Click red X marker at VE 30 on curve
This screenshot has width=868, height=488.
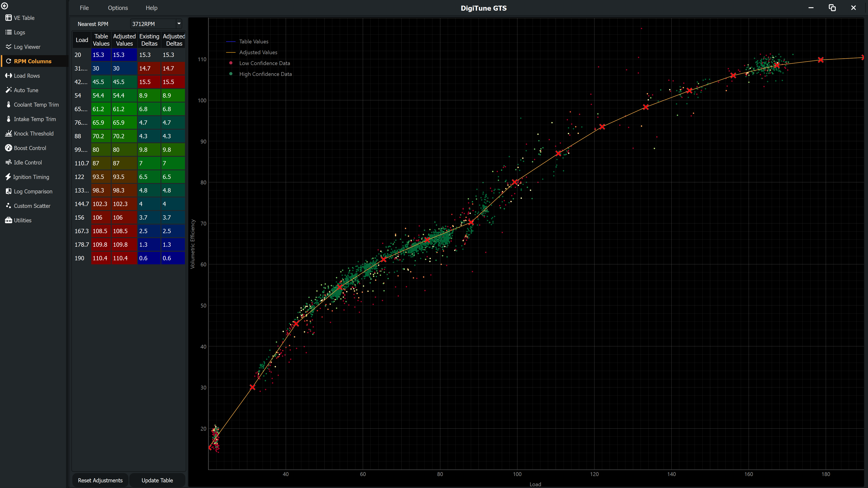pos(252,387)
